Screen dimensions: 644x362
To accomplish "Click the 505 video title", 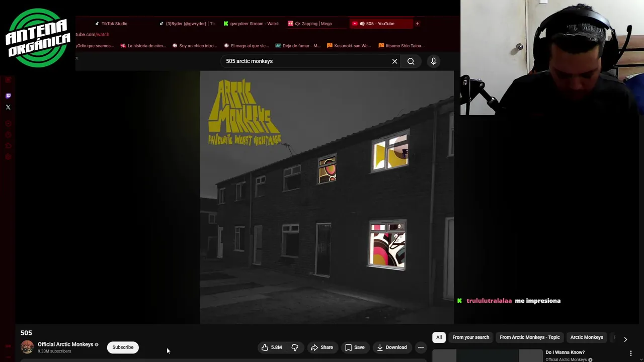I will 26,333.
